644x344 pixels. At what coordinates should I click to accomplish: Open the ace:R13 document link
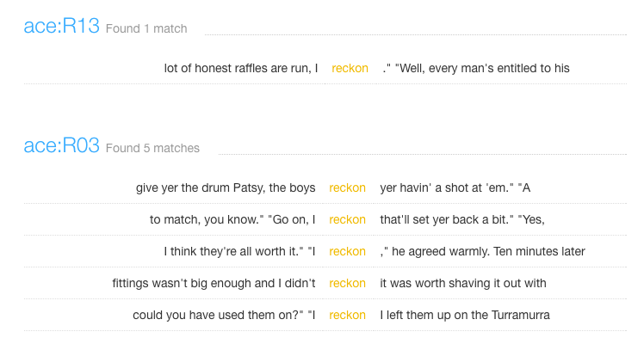pyautogui.click(x=62, y=26)
